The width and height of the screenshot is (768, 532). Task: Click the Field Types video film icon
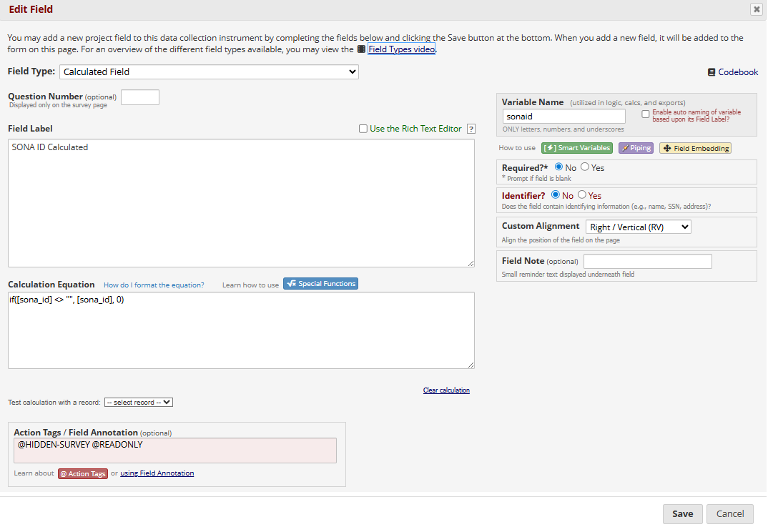[361, 49]
